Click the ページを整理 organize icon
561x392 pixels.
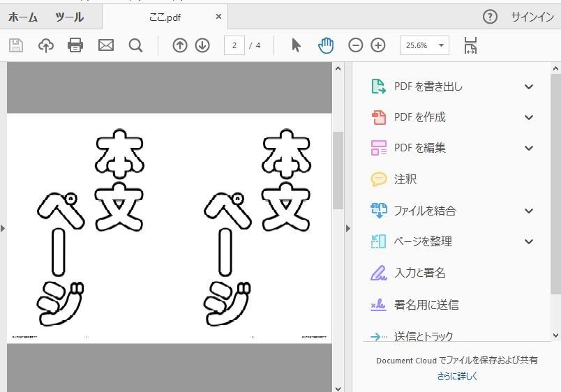(378, 241)
